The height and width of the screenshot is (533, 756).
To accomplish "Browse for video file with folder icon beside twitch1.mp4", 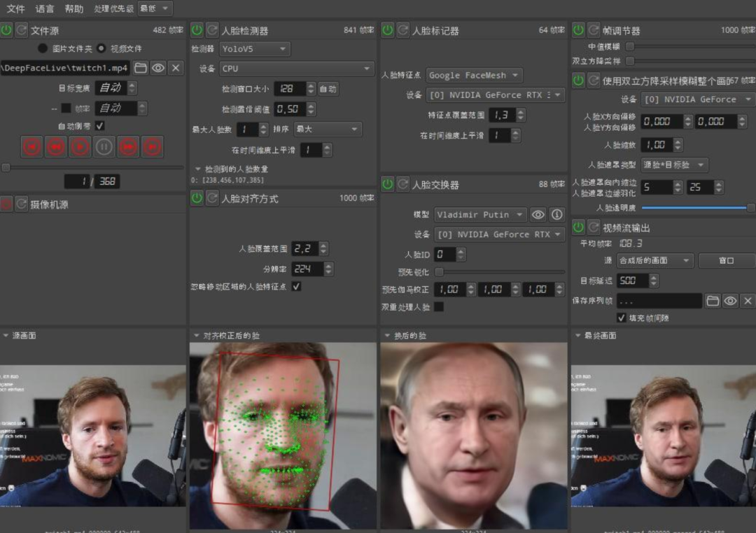I will pos(140,68).
